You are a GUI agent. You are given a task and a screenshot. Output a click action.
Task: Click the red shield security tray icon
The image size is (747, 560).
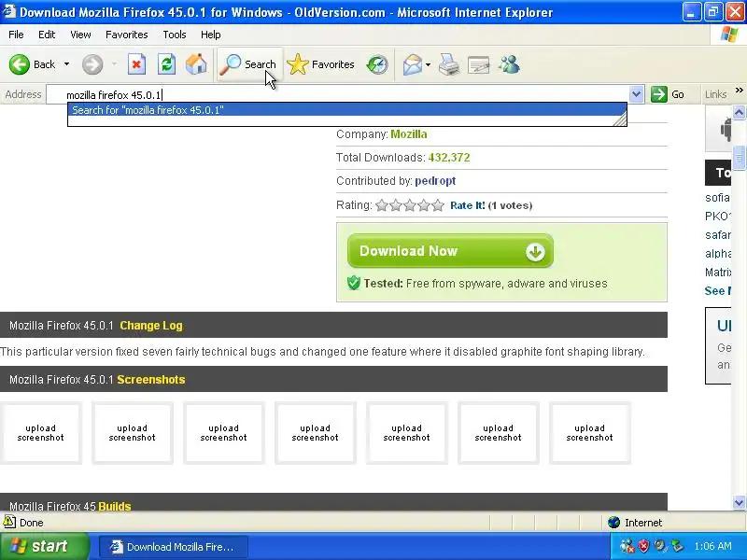pyautogui.click(x=643, y=546)
